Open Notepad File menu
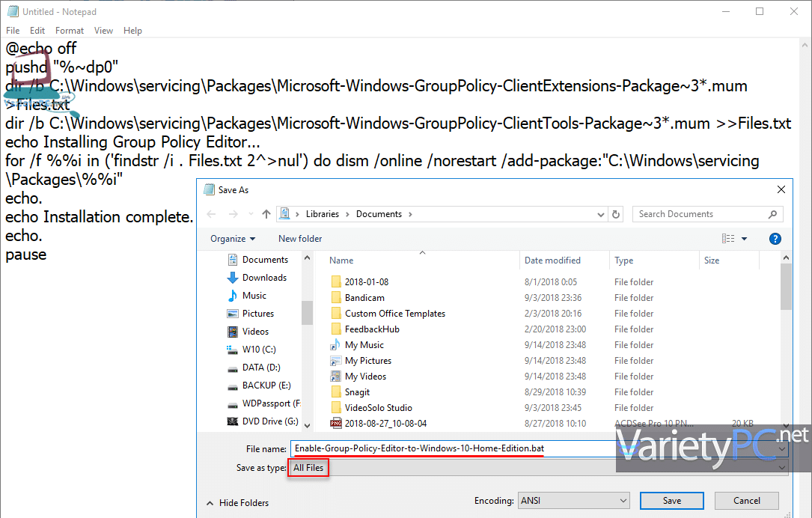This screenshot has height=518, width=812. (13, 31)
